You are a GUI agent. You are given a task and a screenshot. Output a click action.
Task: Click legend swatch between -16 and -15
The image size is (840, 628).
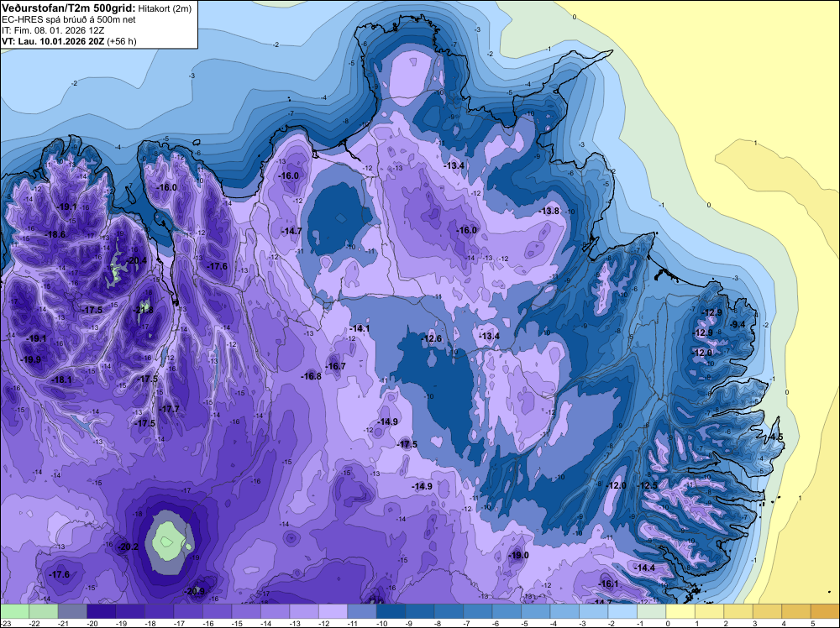(217, 611)
